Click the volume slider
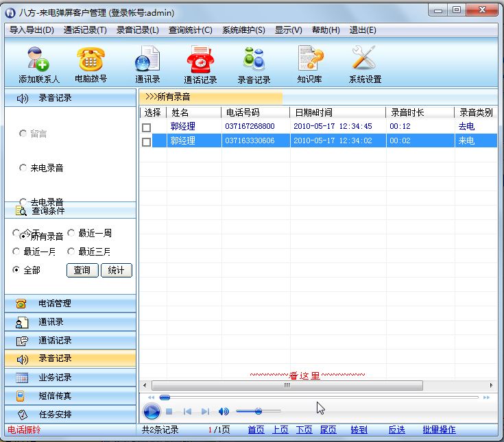The image size is (504, 442). tap(258, 411)
